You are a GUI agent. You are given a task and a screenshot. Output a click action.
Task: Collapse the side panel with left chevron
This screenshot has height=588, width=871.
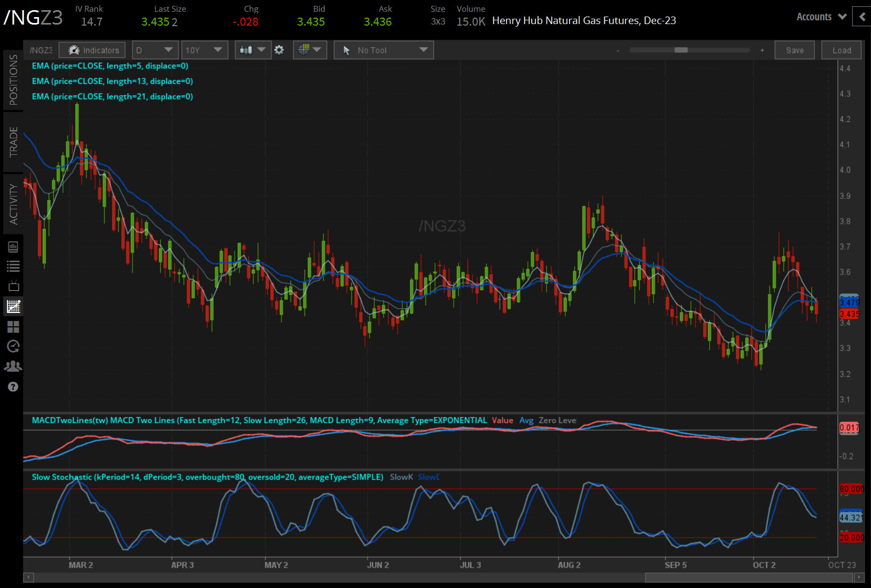861,17
